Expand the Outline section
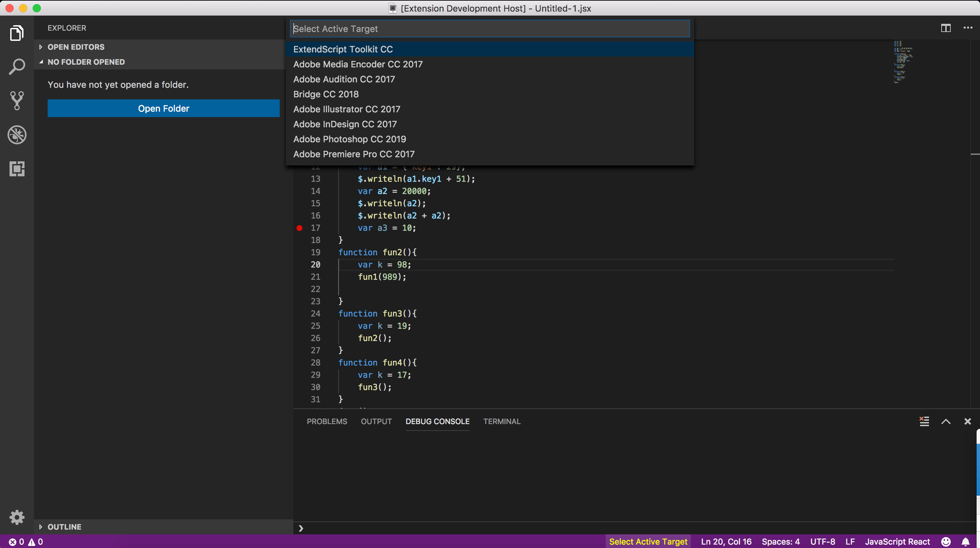Image resolution: width=980 pixels, height=548 pixels. tap(64, 527)
